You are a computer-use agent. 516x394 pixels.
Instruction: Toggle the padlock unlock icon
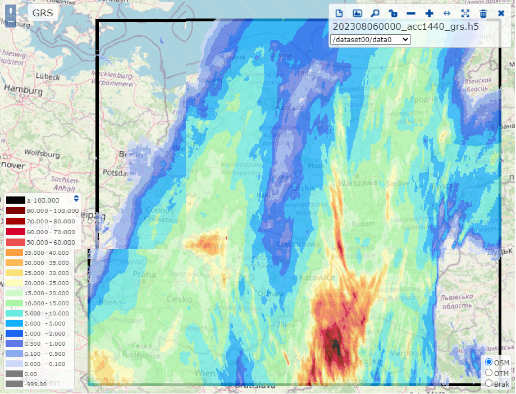[393, 13]
